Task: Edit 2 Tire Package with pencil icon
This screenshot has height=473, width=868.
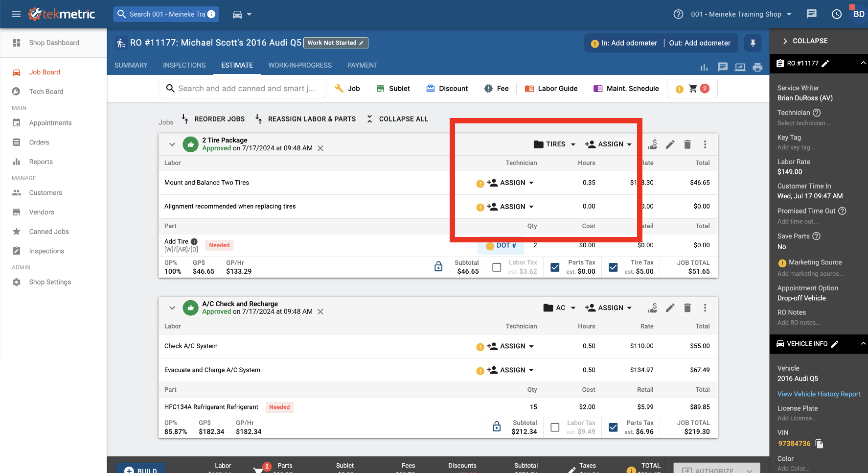Action: 670,144
